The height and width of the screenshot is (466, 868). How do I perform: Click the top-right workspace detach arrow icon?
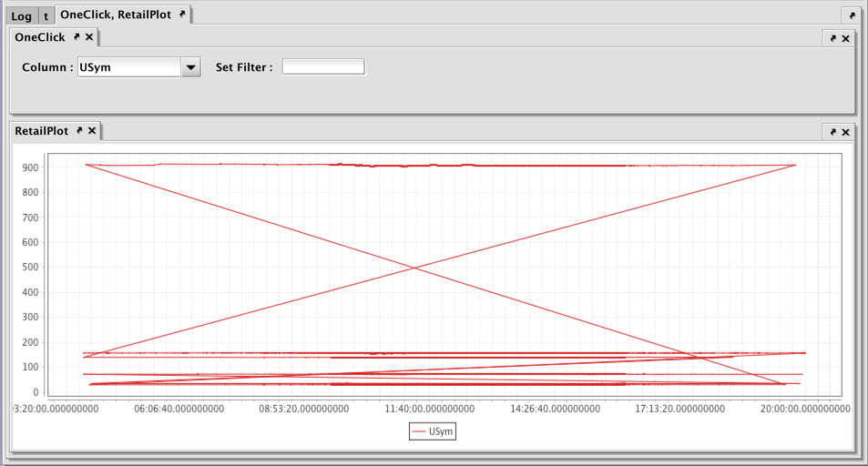tap(852, 15)
